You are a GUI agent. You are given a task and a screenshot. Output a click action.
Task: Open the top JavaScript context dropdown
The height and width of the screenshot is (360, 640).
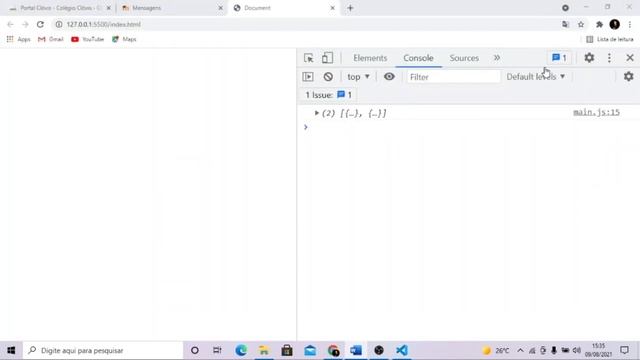click(358, 77)
